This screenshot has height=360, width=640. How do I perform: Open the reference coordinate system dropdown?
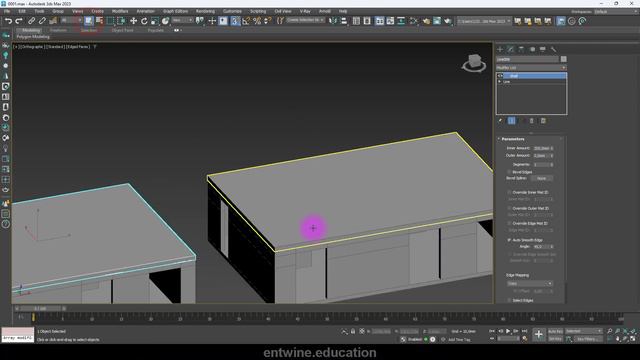[182, 20]
